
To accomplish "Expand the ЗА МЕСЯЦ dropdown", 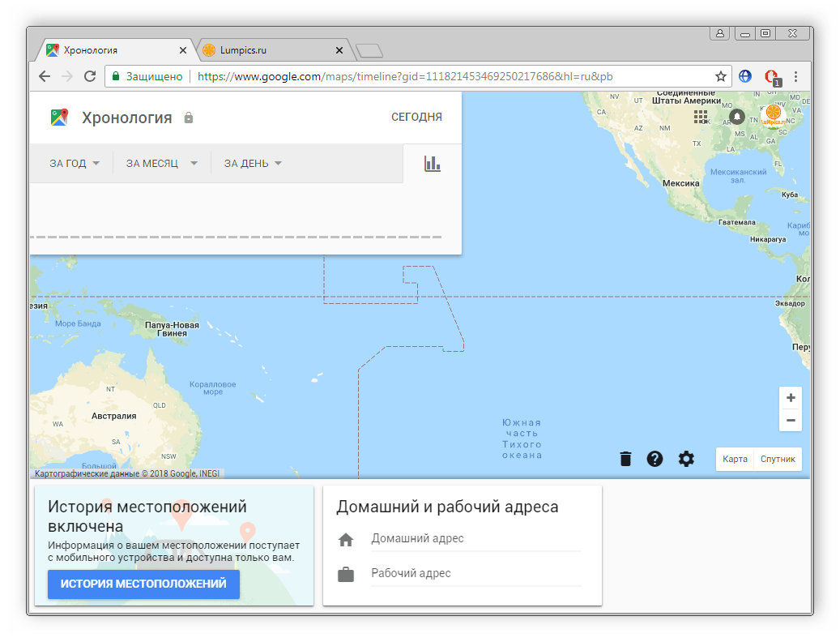I will click(x=162, y=164).
